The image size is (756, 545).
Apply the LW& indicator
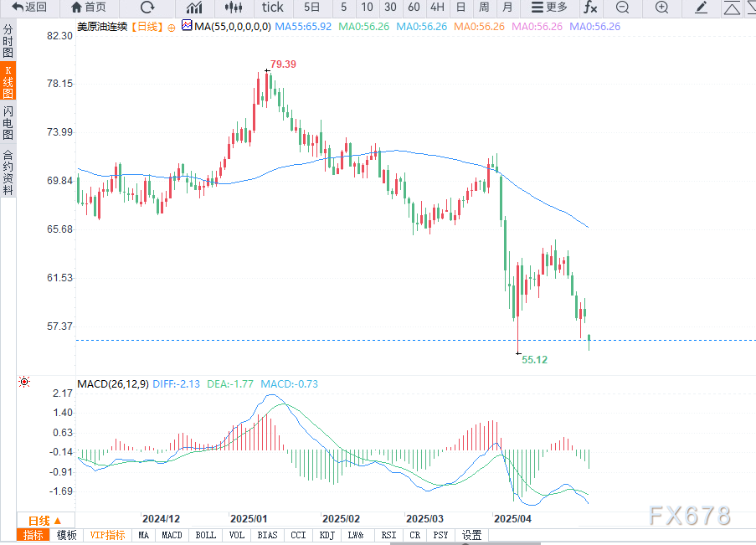pyautogui.click(x=356, y=535)
